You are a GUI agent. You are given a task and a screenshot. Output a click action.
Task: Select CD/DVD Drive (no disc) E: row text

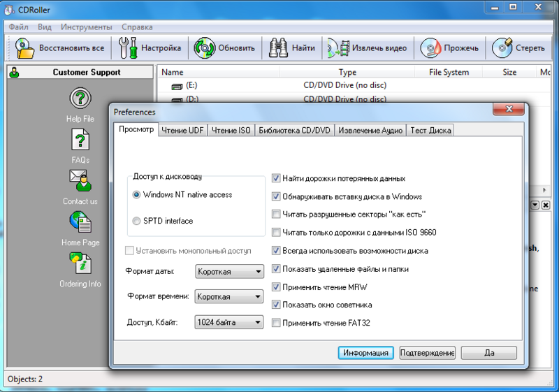[344, 85]
